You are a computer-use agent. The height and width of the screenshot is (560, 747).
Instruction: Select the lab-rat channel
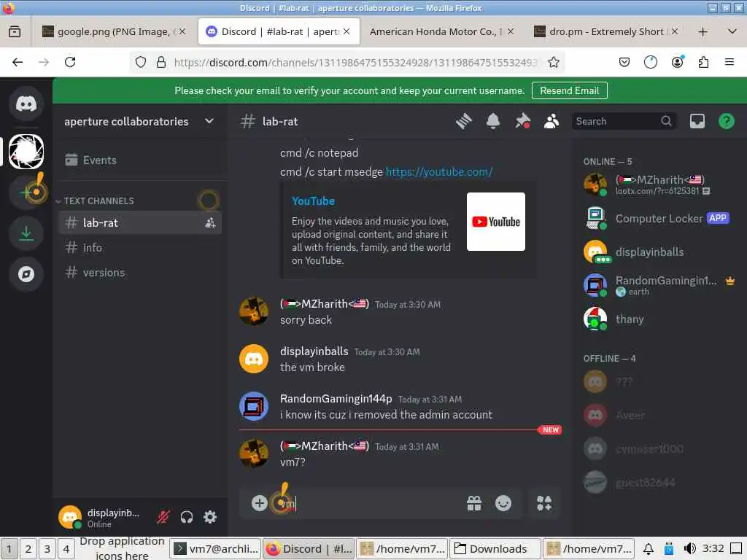[141, 223]
